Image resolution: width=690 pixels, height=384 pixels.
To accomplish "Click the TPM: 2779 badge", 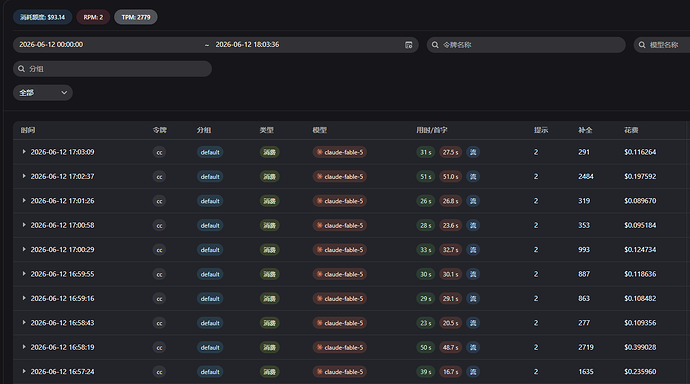I will coord(136,17).
